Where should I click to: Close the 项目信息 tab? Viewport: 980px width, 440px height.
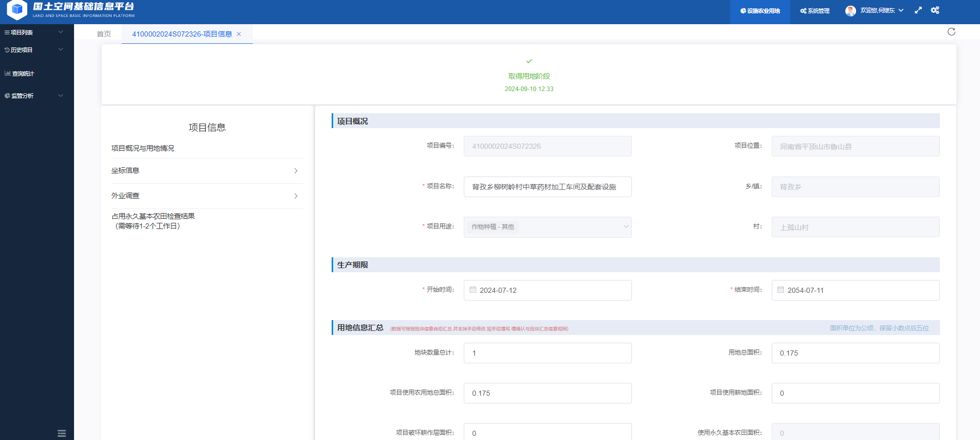[x=239, y=34]
